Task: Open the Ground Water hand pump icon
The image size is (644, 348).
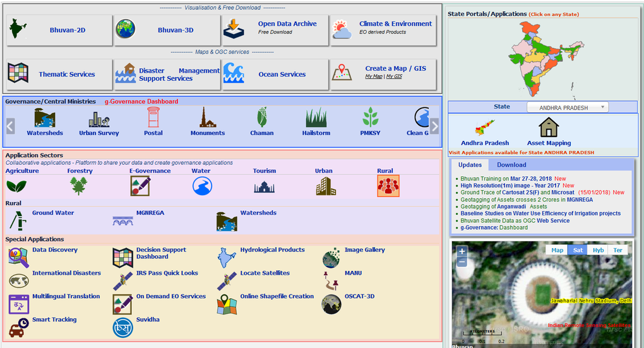Action: click(x=18, y=220)
